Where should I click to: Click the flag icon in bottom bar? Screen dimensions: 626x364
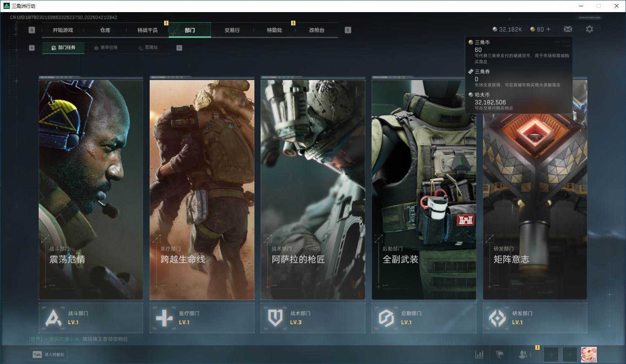click(x=499, y=355)
